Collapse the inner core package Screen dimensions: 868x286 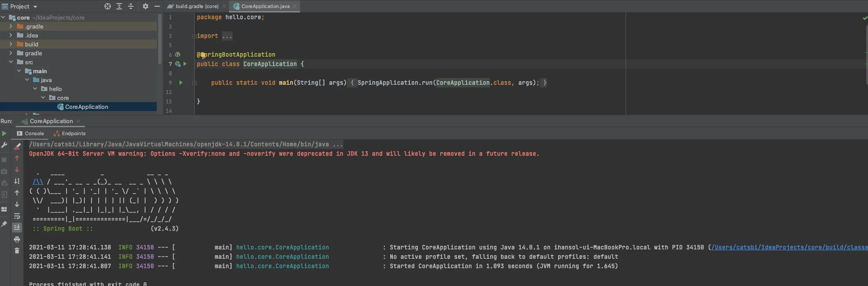coord(43,98)
